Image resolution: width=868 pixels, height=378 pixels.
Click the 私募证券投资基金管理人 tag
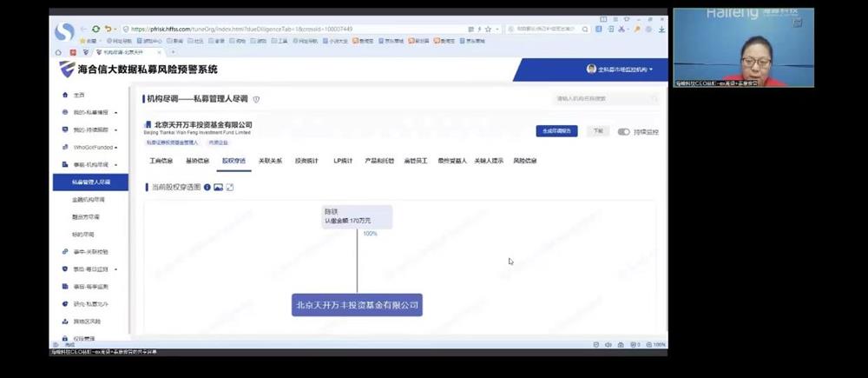[x=172, y=143]
